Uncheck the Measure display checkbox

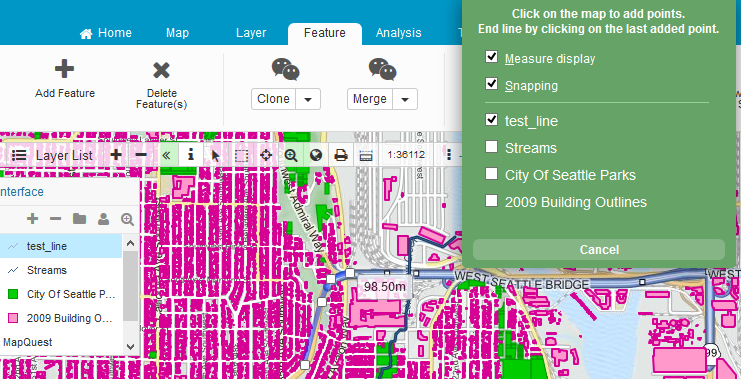491,57
